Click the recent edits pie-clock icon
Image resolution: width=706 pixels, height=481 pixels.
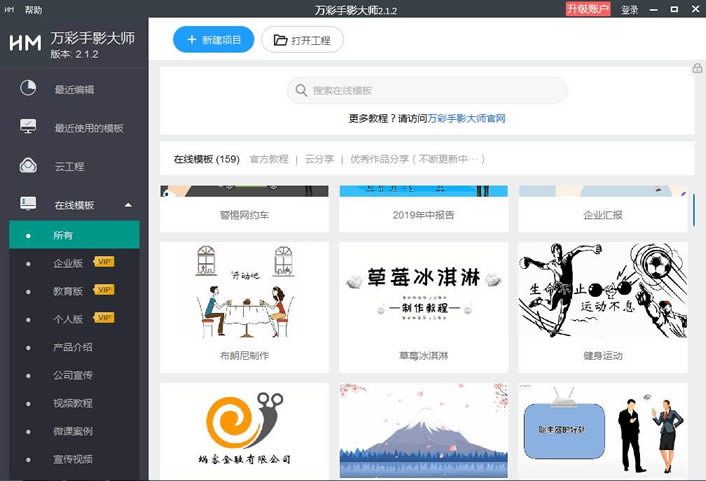(x=28, y=88)
